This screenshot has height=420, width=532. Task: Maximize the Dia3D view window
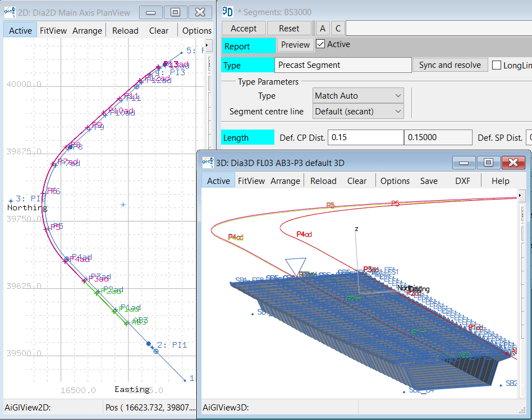488,163
